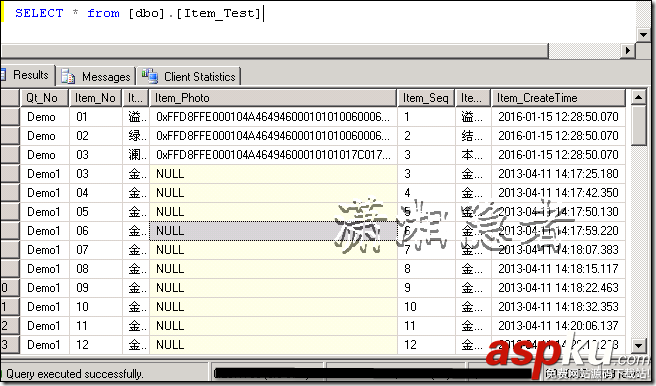Select NULL photo cell for item 12

click(273, 345)
